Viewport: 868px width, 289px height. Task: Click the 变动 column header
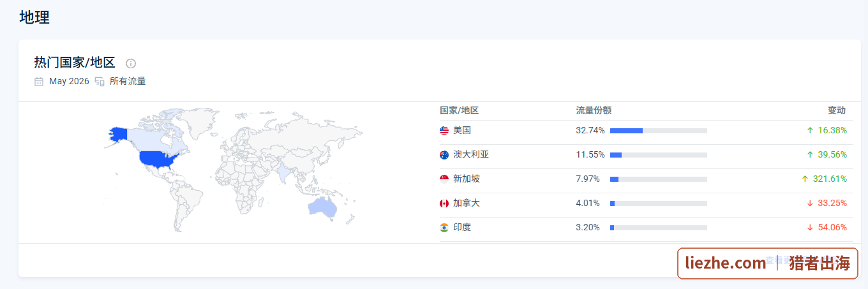tap(837, 110)
